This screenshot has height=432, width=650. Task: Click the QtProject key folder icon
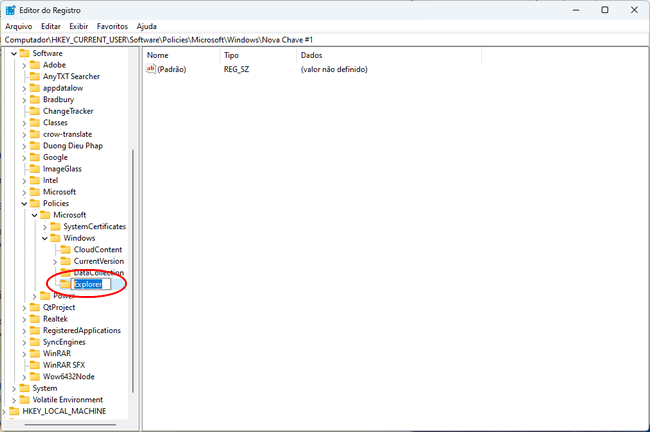tap(35, 307)
